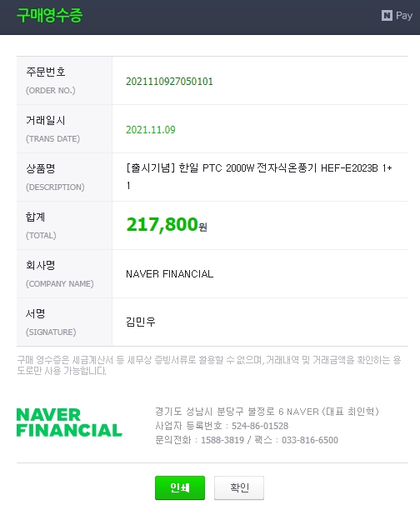Click the 서명 (SIGNATURE) label
The height and width of the screenshot is (515, 420).
51,322
